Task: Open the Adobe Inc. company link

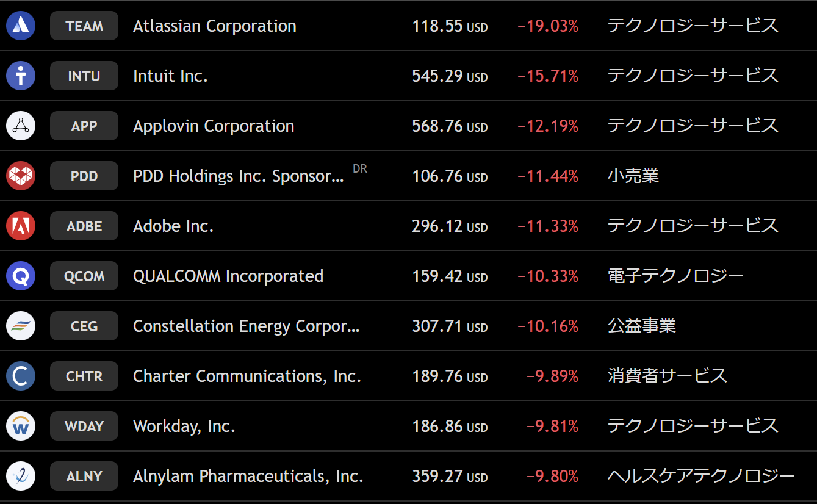Action: (173, 226)
